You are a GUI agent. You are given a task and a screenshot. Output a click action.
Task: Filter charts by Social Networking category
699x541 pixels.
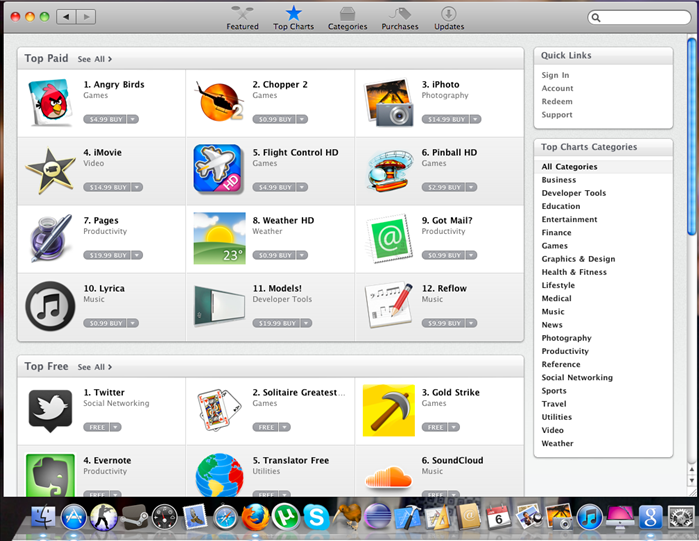pyautogui.click(x=577, y=378)
